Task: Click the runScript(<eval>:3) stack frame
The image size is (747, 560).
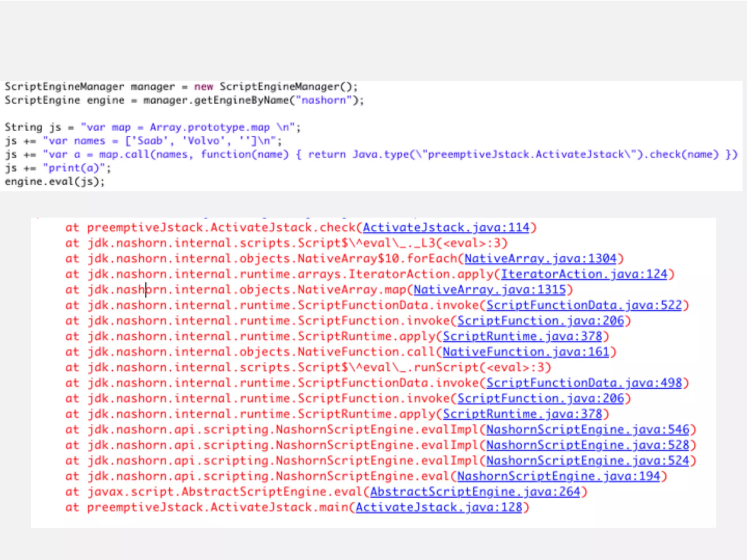Action: 481,367
